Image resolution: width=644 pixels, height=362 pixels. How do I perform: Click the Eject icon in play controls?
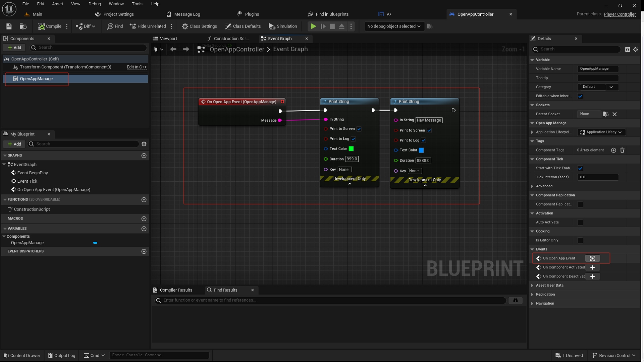pos(341,26)
